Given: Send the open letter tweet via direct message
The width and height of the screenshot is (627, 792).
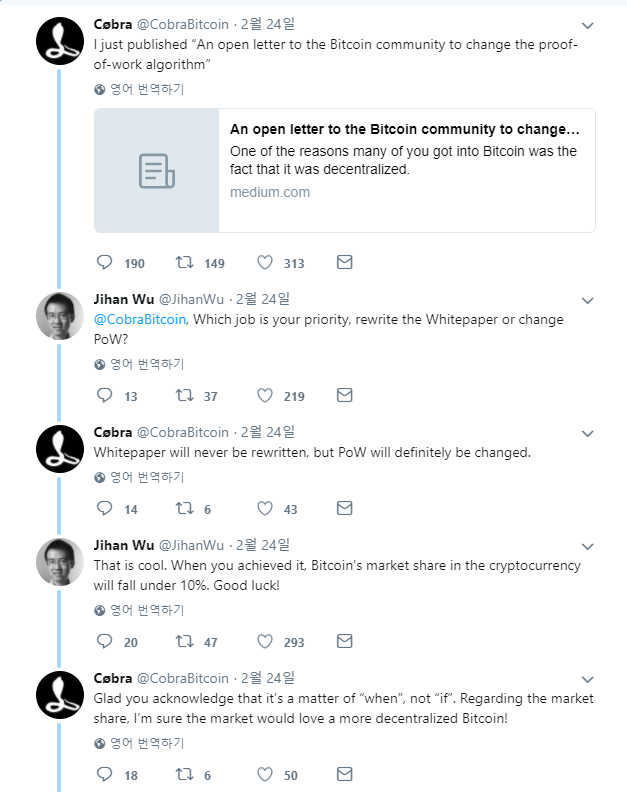Looking at the screenshot, I should pos(344,263).
